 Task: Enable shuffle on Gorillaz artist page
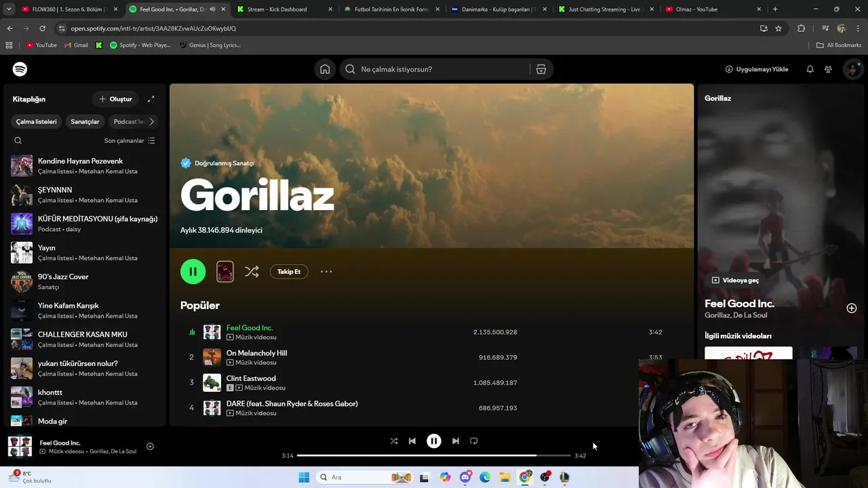tap(252, 272)
